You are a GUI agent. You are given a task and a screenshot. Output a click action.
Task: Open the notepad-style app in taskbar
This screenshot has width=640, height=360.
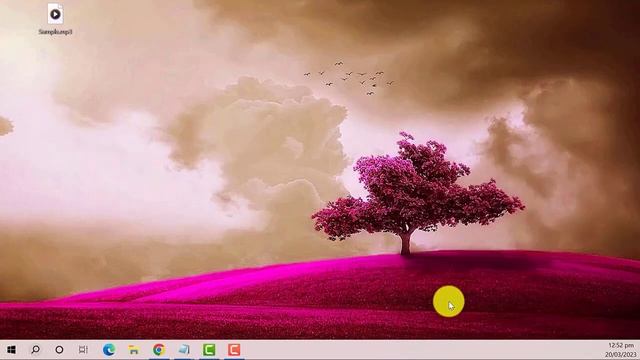pyautogui.click(x=184, y=350)
